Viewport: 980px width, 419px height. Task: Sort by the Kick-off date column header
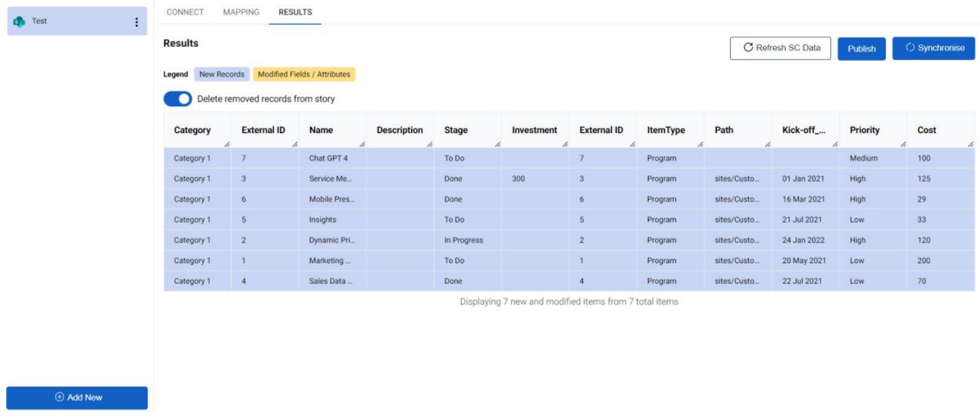click(x=805, y=131)
